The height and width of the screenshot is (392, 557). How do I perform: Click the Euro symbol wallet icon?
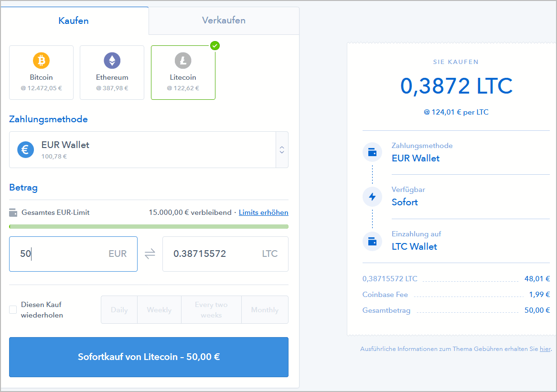26,149
